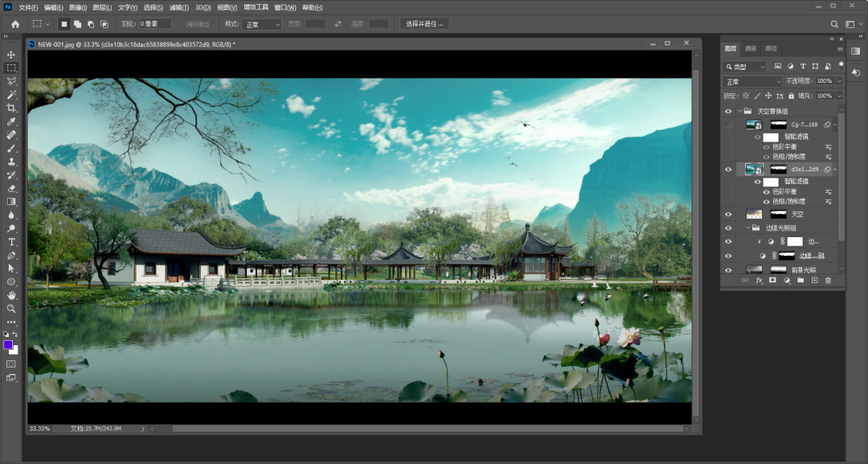The width and height of the screenshot is (868, 464).
Task: Hide the 天空 layer
Action: point(728,214)
